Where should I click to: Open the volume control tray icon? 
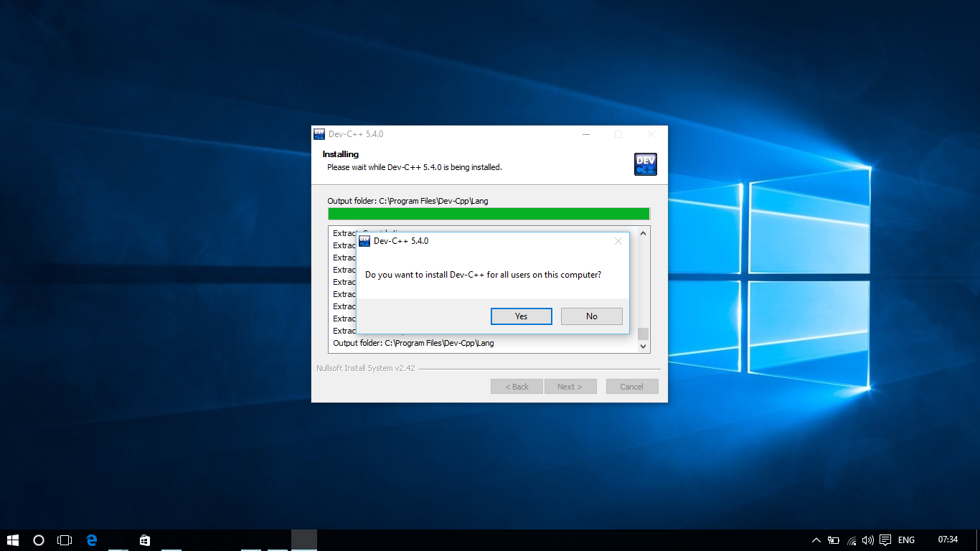[x=868, y=540]
